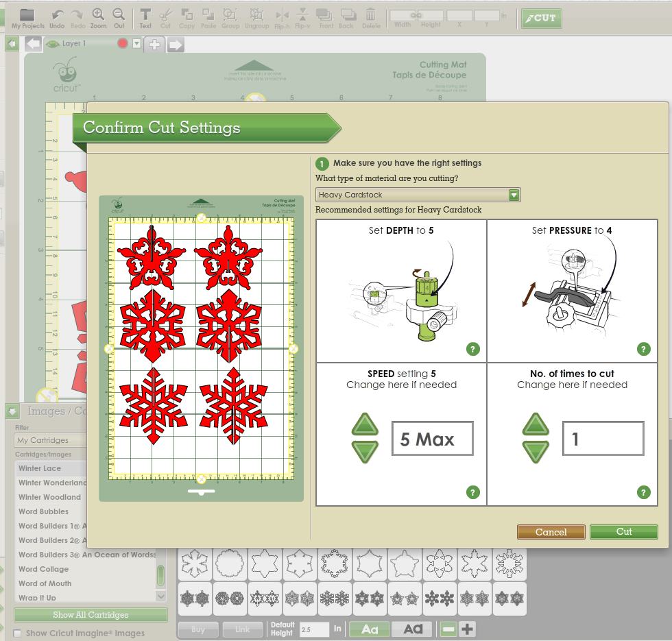Increase number of times to cut
Viewport: 672px width, 641px height.
[x=536, y=424]
